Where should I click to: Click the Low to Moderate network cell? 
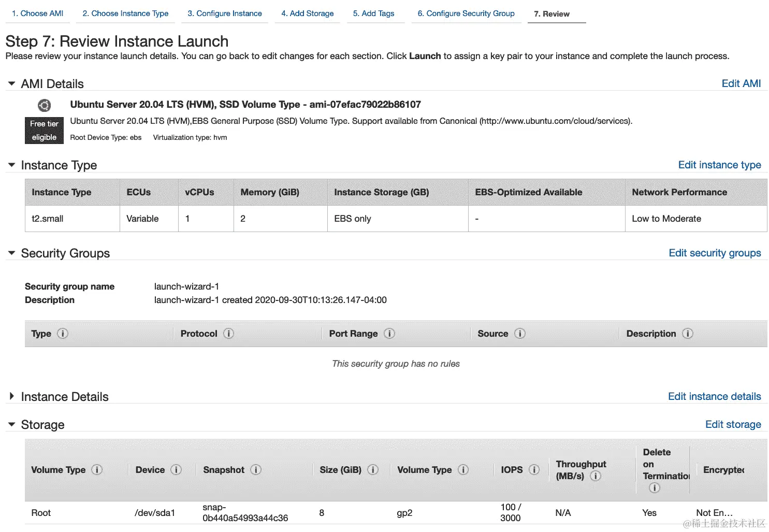[696, 219]
